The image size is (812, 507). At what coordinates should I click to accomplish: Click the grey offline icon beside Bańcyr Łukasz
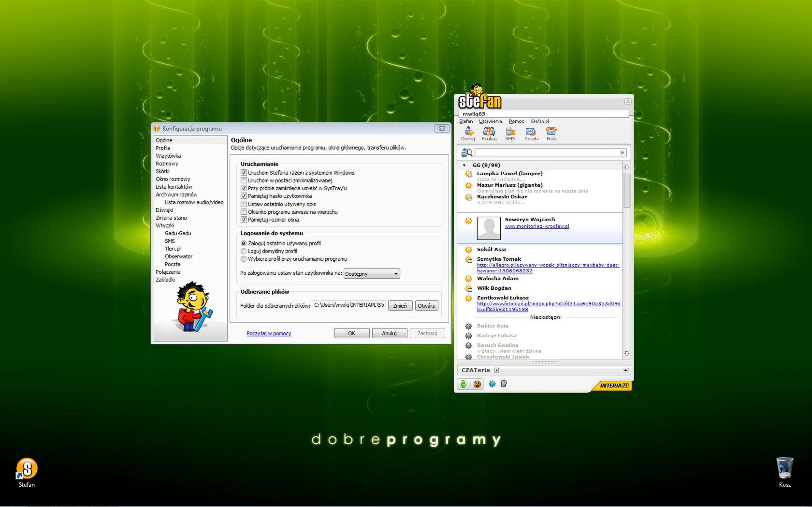[x=468, y=336]
